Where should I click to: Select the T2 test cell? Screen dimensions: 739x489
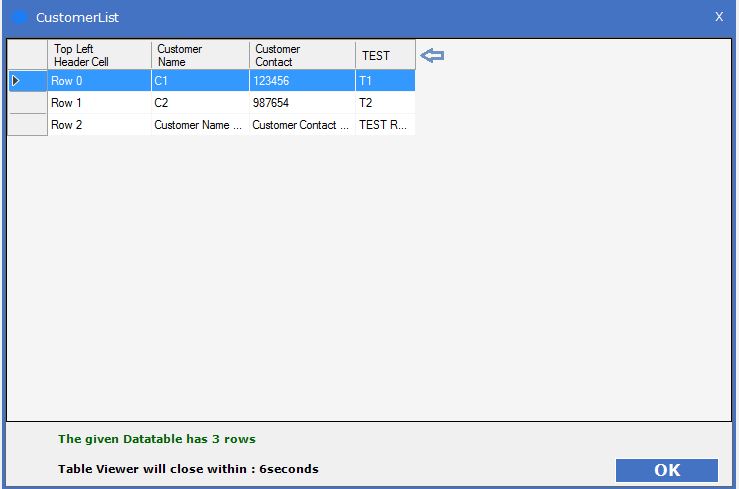(385, 103)
